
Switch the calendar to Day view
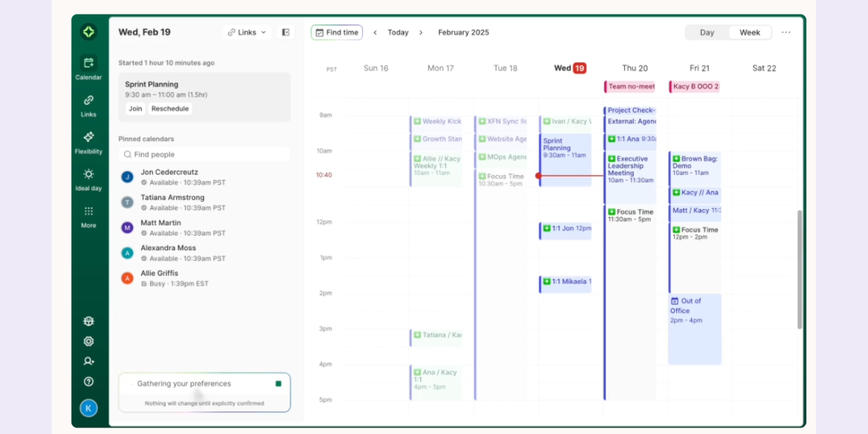706,32
